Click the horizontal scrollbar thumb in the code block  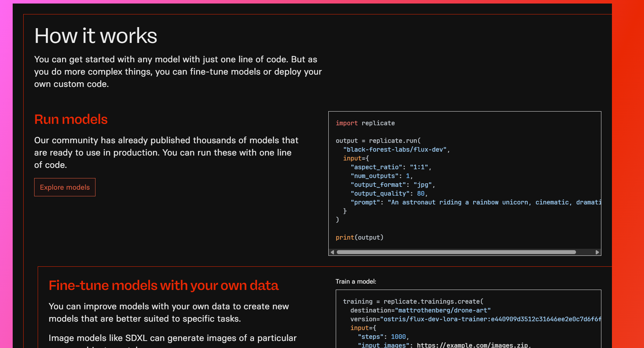click(x=456, y=252)
